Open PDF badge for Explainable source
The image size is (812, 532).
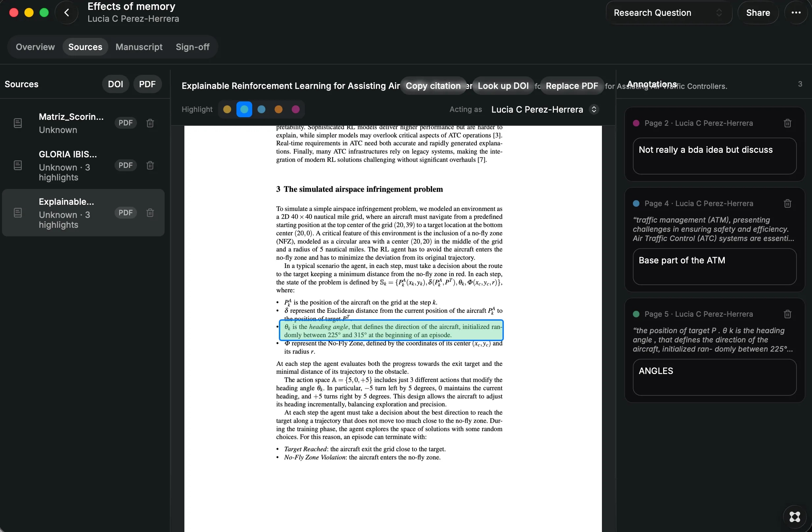pos(125,213)
